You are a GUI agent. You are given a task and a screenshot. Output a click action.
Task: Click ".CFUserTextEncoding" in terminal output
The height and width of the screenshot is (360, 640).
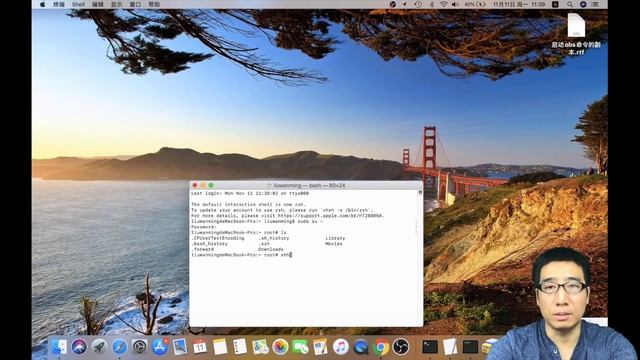pos(218,238)
